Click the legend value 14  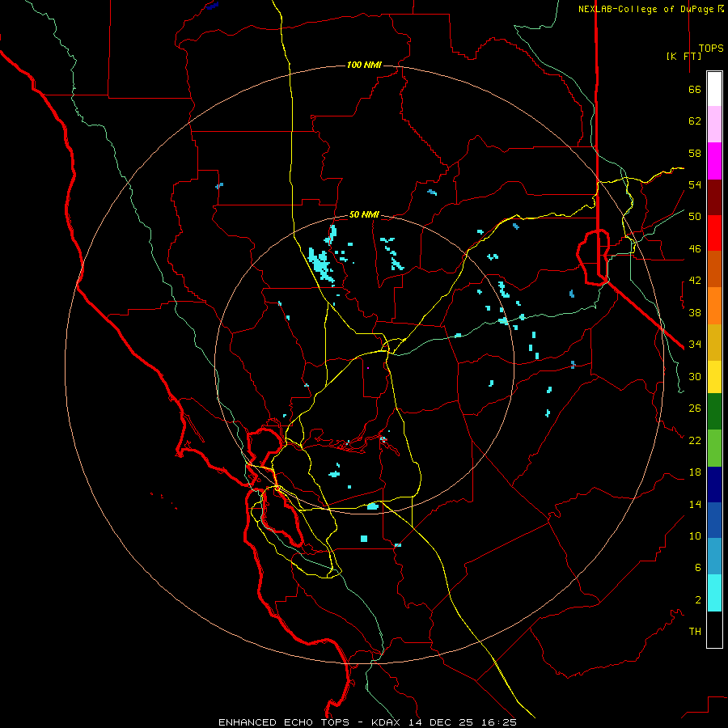tap(695, 504)
